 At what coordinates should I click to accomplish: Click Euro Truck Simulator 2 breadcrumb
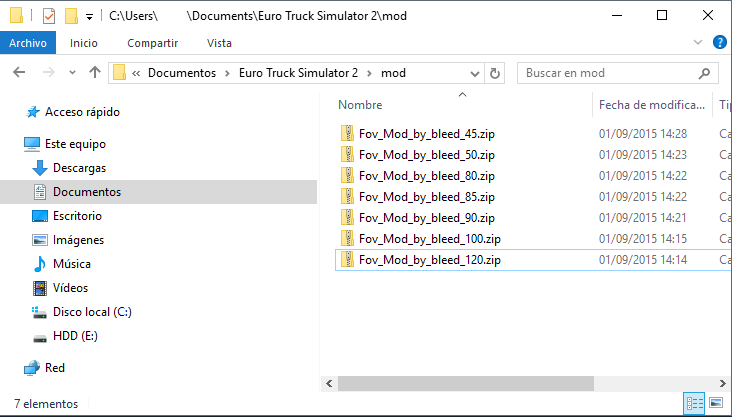[298, 73]
